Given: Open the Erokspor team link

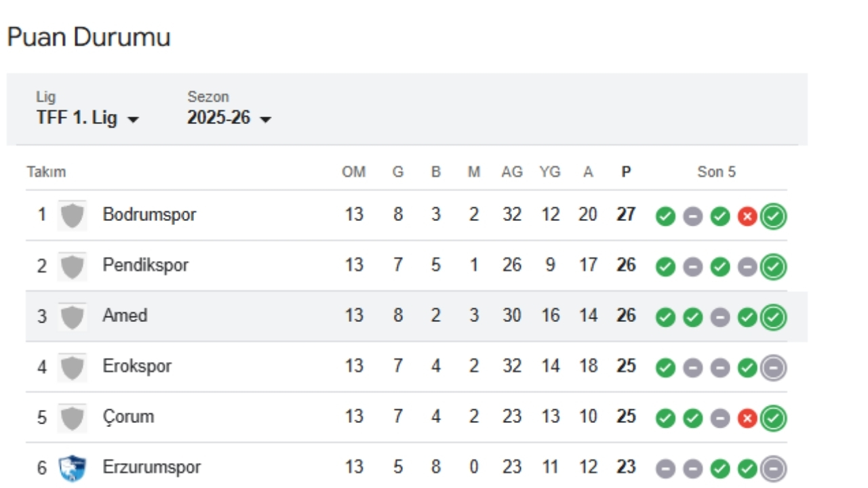Looking at the screenshot, I should pyautogui.click(x=137, y=367).
